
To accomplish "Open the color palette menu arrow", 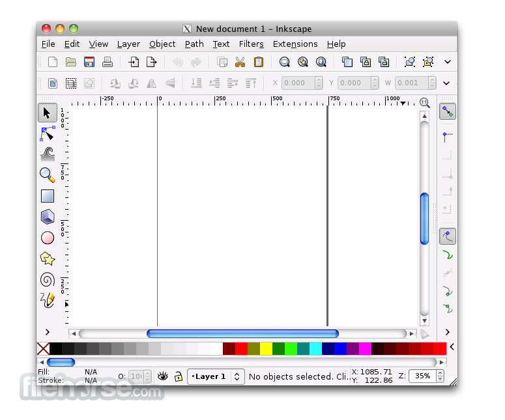I will [x=452, y=346].
